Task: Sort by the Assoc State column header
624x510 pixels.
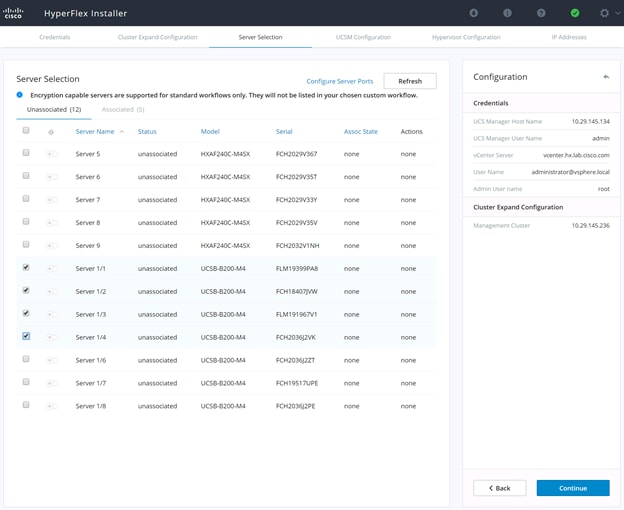Action: [361, 132]
